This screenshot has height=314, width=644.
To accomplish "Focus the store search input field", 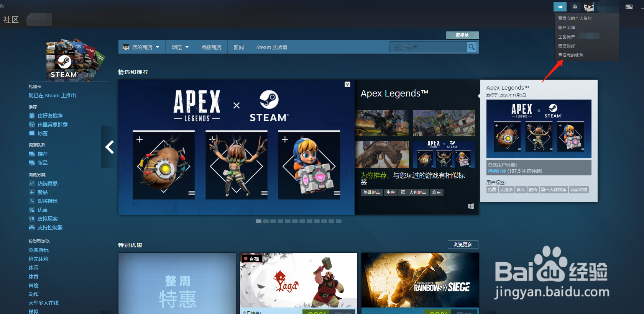I will coord(428,47).
